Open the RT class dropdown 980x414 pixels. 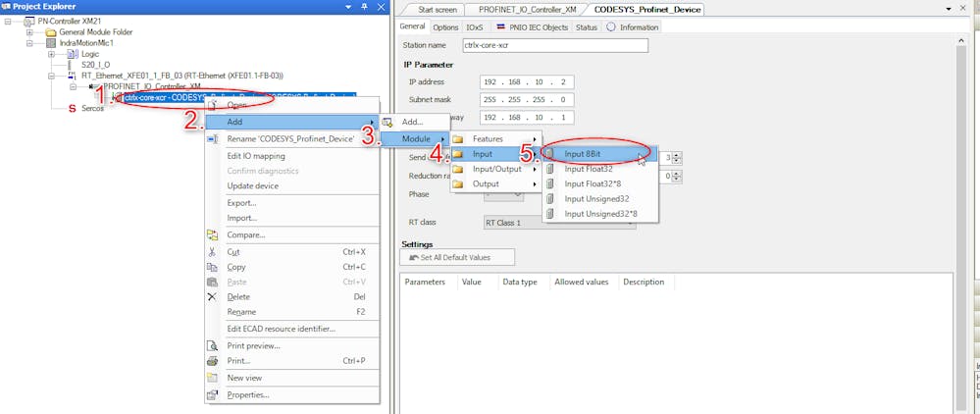[x=559, y=223]
